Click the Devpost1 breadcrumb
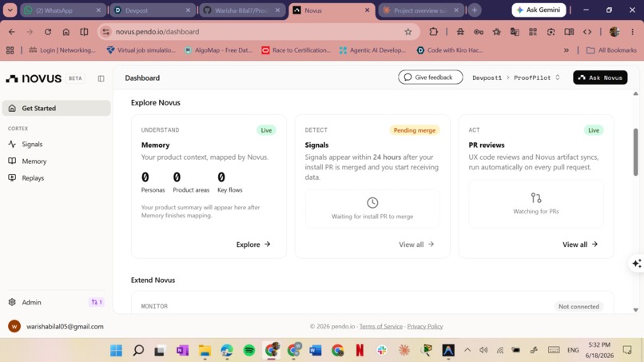The image size is (644, 362). coord(487,78)
